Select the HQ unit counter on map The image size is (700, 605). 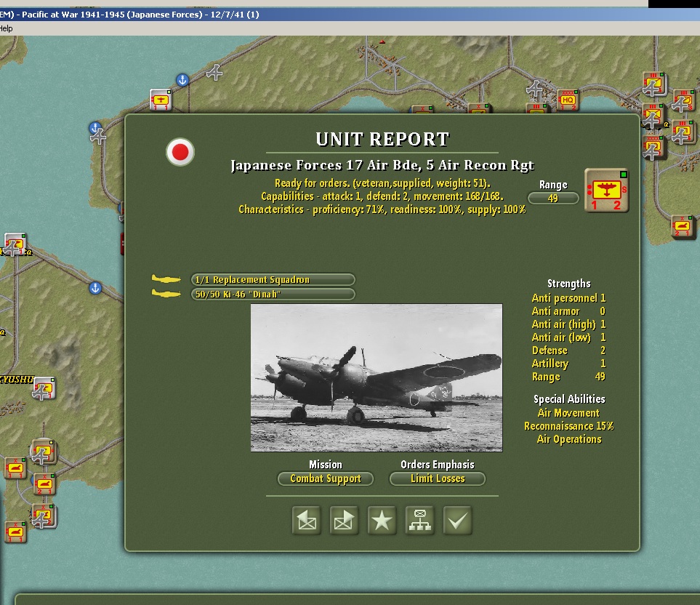point(568,100)
